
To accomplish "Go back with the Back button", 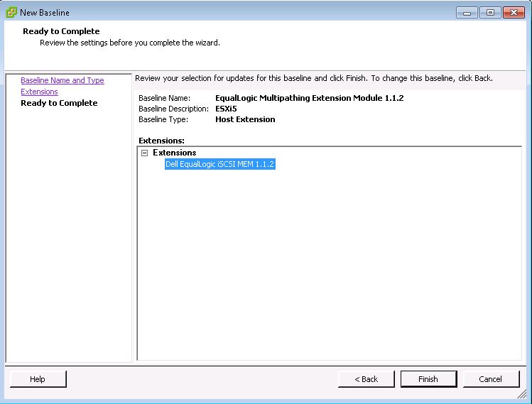I will (x=366, y=379).
